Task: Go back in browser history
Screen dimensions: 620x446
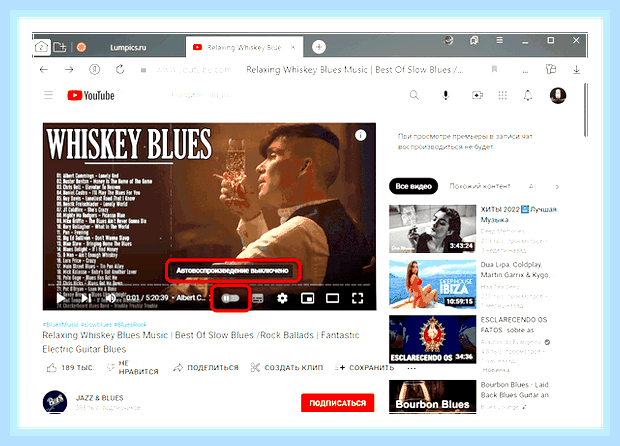Action: [x=44, y=70]
